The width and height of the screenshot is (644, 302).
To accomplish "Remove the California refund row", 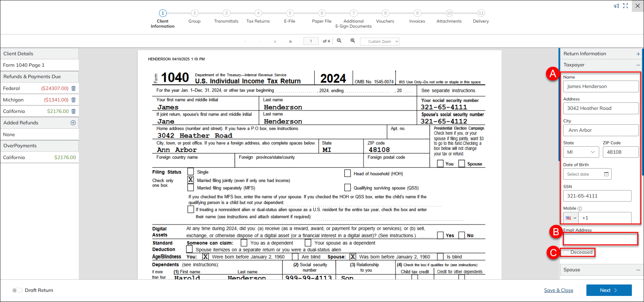I will [x=73, y=111].
